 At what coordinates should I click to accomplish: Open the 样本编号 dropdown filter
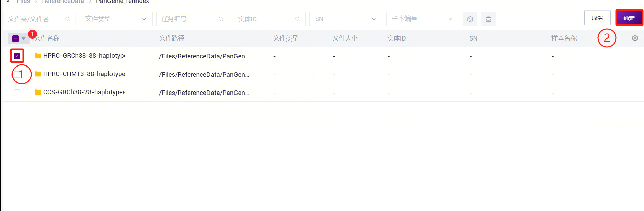[x=422, y=19]
